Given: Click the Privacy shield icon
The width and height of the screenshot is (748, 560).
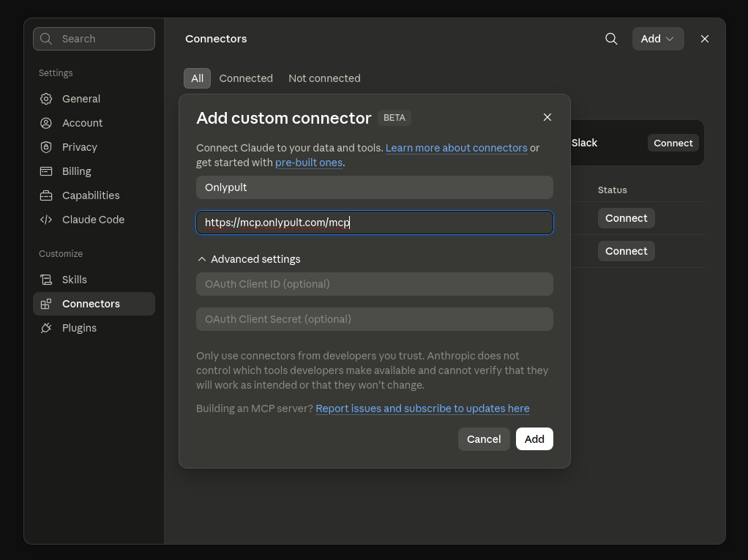Looking at the screenshot, I should 46,147.
